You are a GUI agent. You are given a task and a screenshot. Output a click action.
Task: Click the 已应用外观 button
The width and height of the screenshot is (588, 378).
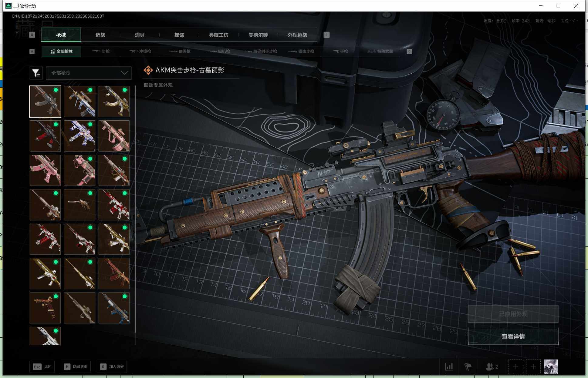point(513,314)
